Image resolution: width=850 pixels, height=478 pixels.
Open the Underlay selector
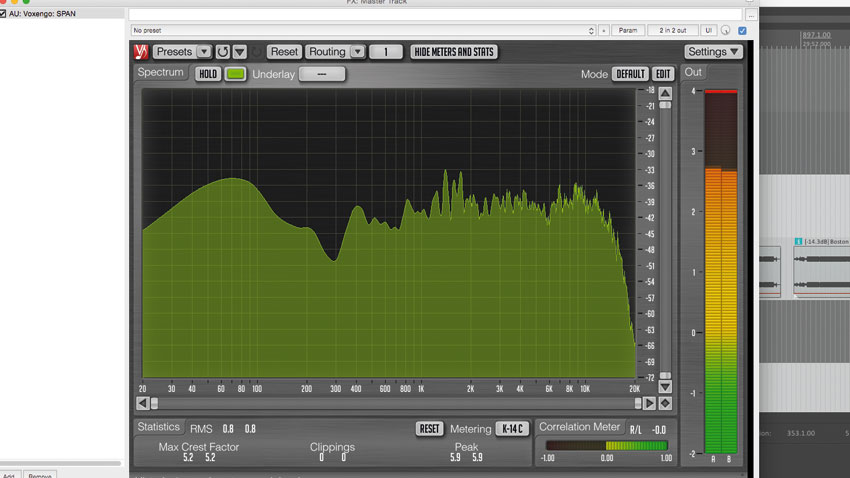[x=322, y=74]
